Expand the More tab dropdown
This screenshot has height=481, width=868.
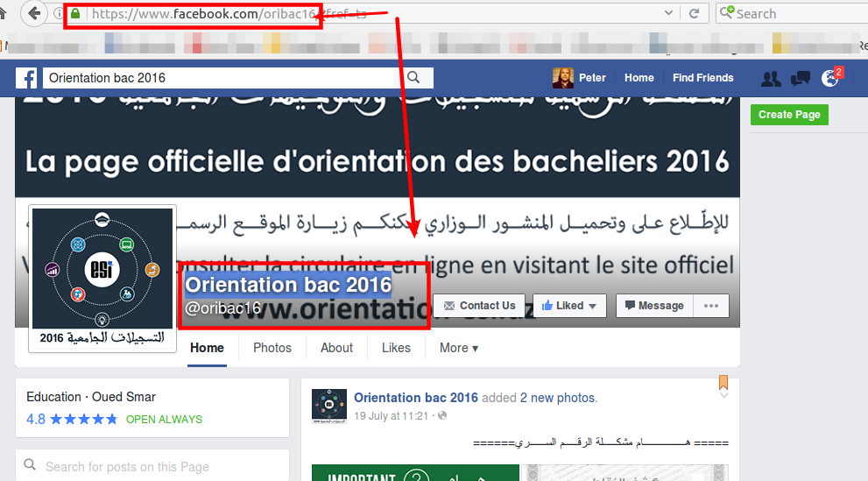pos(459,348)
